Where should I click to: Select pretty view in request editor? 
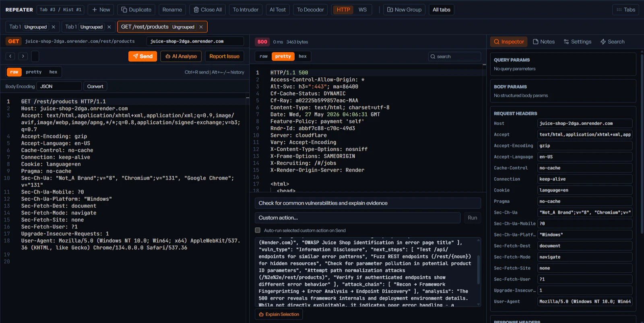click(x=34, y=72)
